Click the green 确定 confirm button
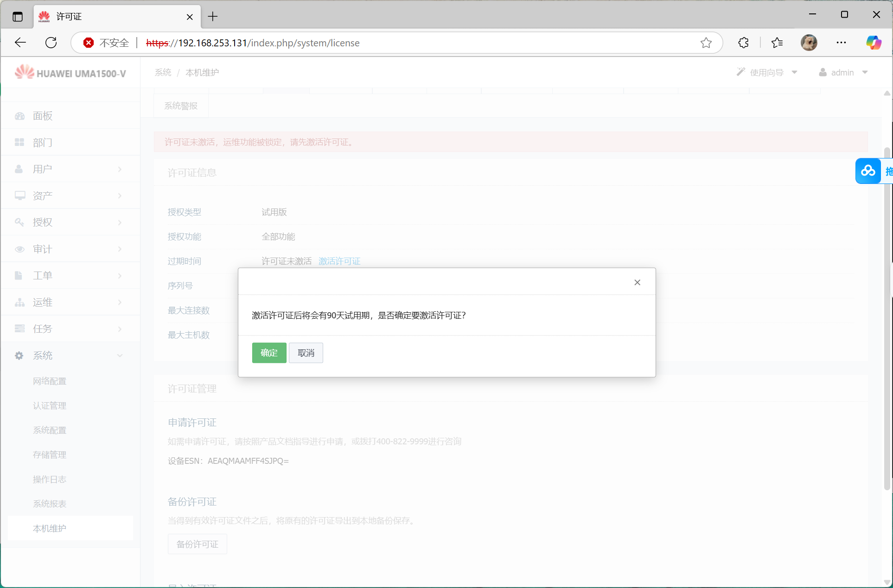 [269, 353]
